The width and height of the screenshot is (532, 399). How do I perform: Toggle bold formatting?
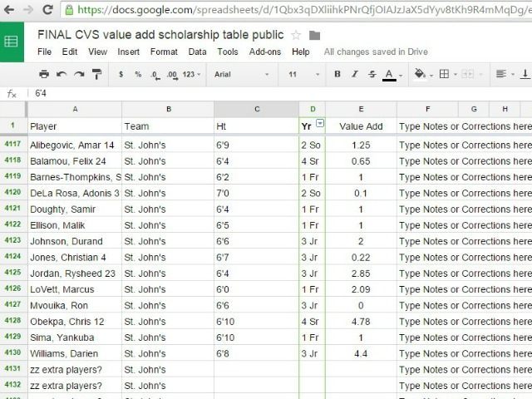[337, 74]
